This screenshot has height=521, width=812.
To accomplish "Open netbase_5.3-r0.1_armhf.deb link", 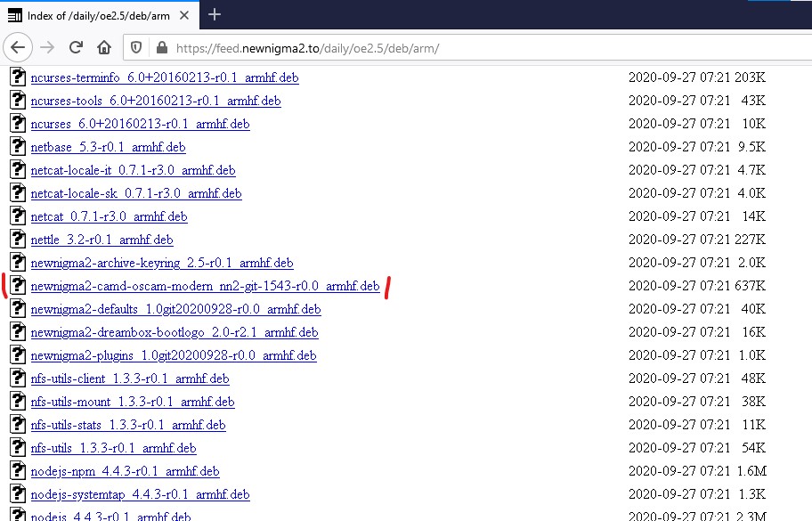I will (x=109, y=148).
